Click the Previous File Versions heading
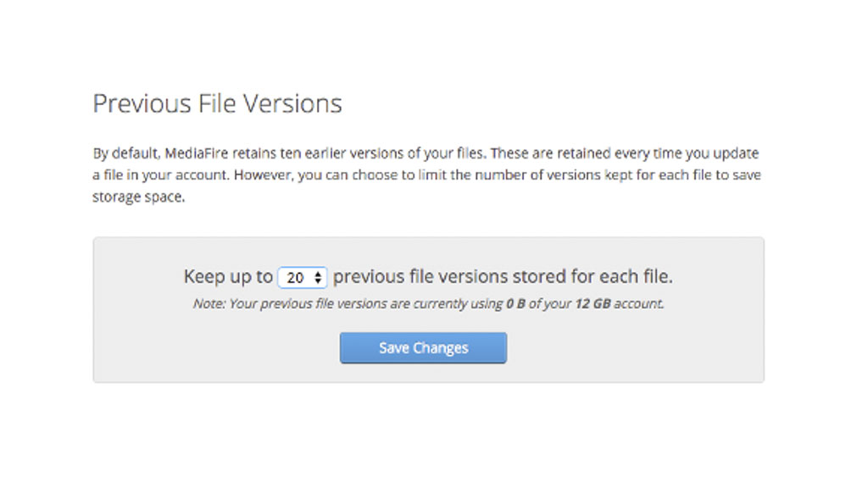 click(217, 103)
